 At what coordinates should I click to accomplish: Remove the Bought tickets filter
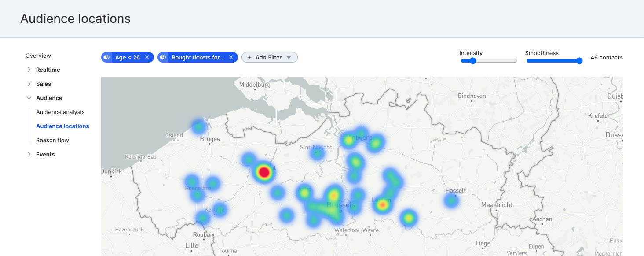point(231,57)
